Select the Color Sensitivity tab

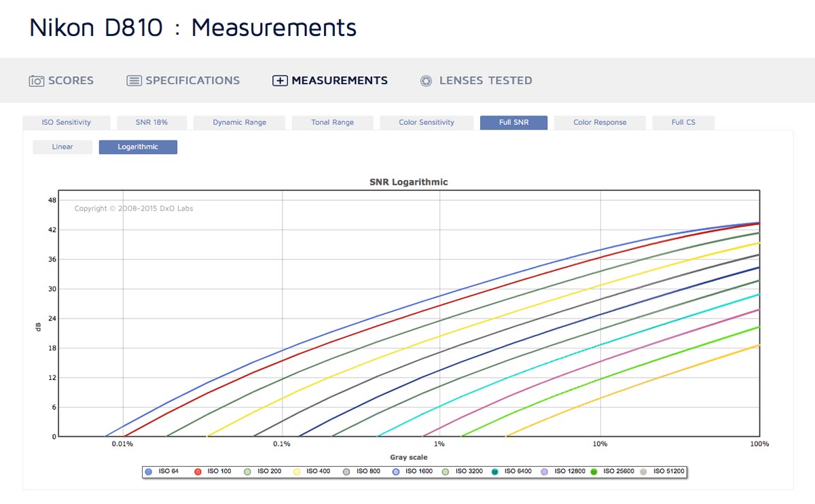(x=427, y=123)
